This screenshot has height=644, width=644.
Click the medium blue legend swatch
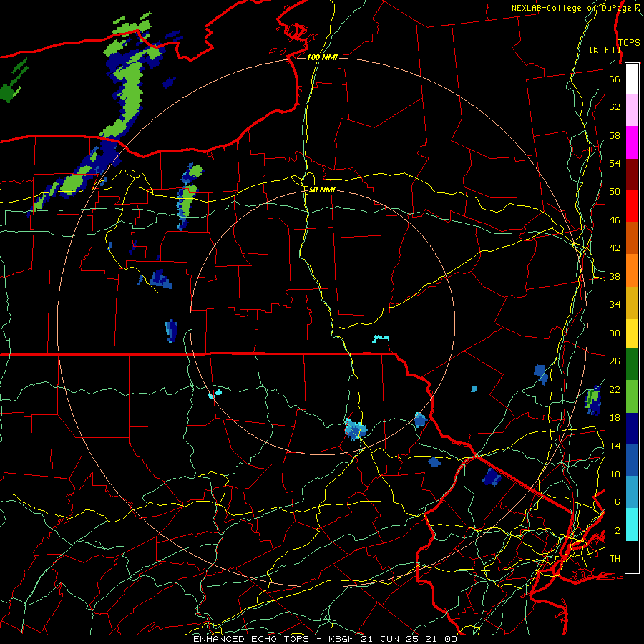pyautogui.click(x=632, y=460)
